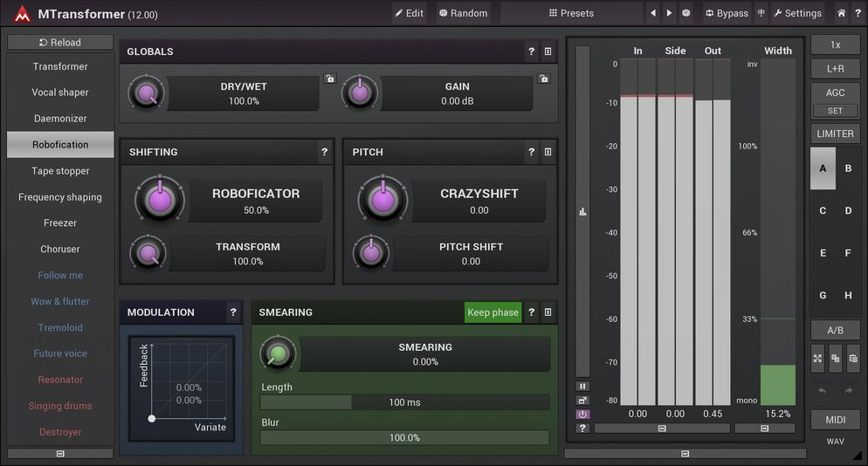Select preset slot A
Viewport: 868px width, 466px height.
(x=823, y=168)
